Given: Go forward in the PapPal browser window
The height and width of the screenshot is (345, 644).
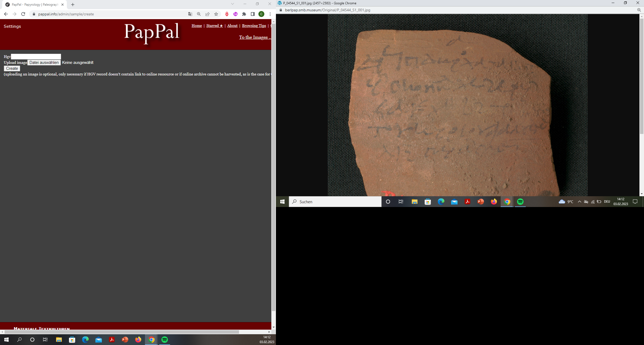Looking at the screenshot, I should tap(14, 14).
